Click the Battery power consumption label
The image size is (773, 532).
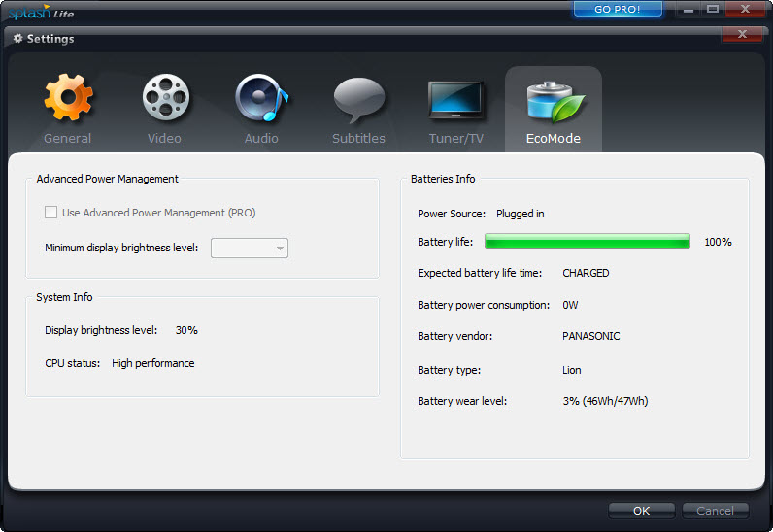point(484,305)
